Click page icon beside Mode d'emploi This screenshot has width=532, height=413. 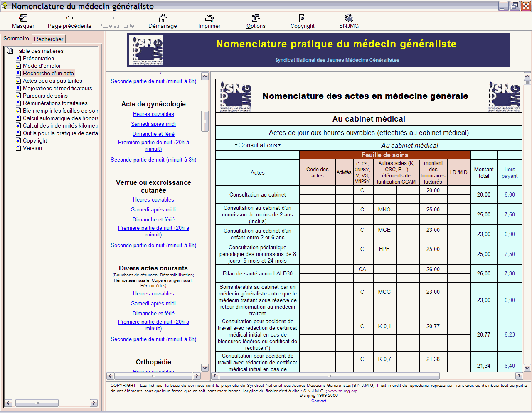18,66
